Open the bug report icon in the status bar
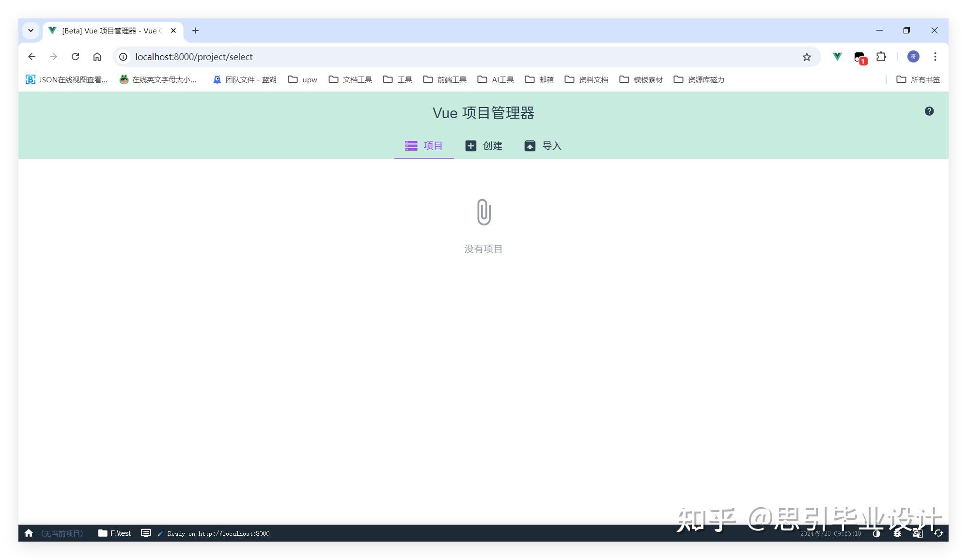Image resolution: width=967 pixels, height=560 pixels. 897,533
